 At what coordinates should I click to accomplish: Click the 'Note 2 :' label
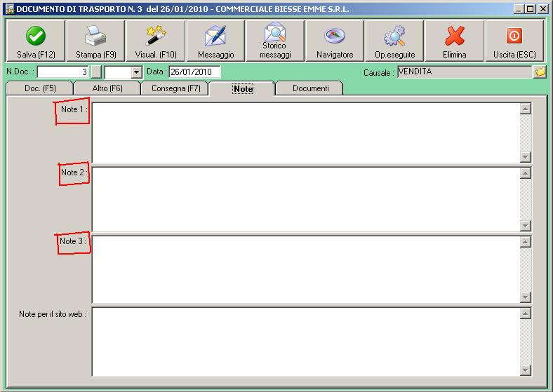tap(74, 173)
